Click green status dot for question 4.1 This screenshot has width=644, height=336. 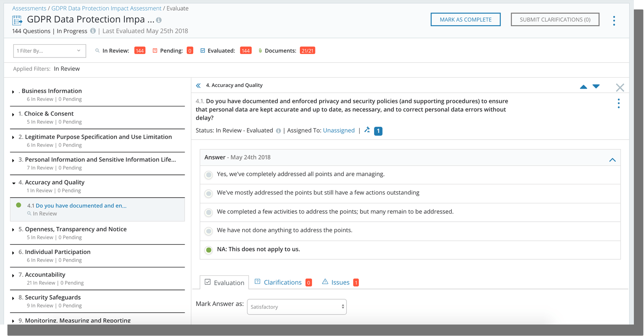tap(19, 205)
